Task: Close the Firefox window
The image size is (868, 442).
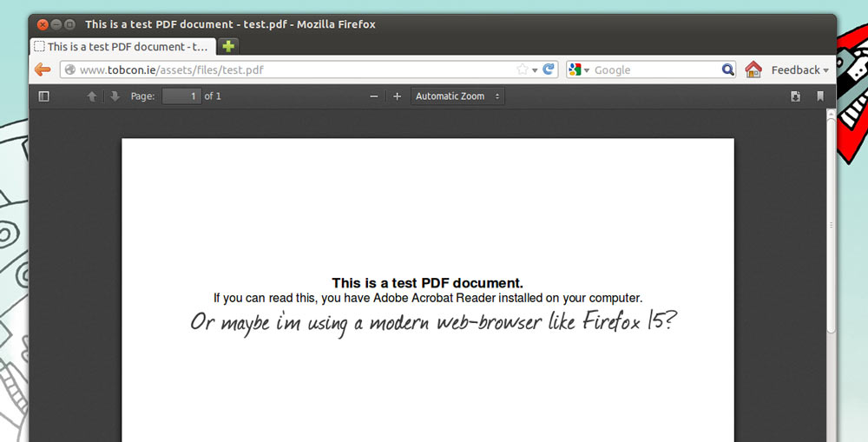Action: click(x=43, y=24)
